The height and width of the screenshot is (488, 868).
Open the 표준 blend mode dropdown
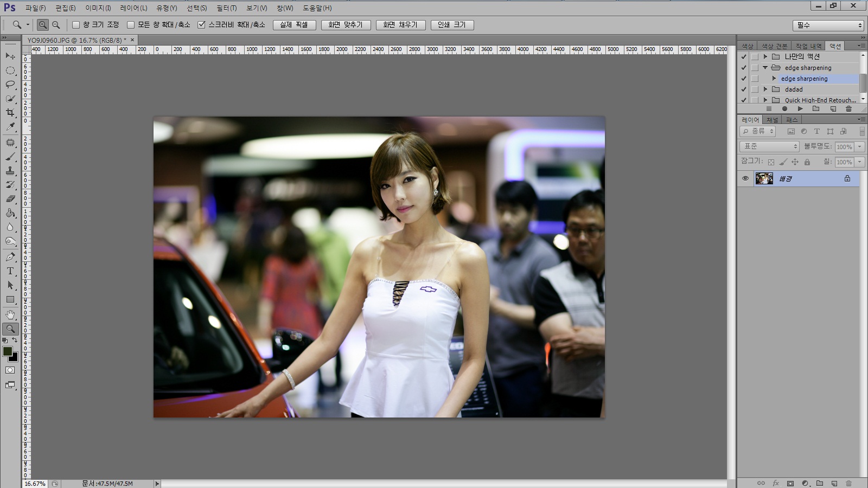pyautogui.click(x=769, y=146)
